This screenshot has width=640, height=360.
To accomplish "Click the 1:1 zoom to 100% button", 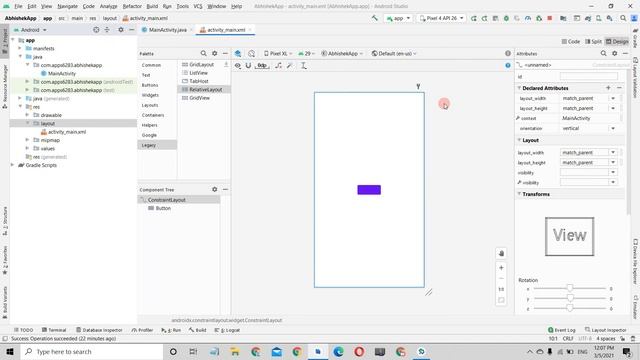I will (x=501, y=289).
